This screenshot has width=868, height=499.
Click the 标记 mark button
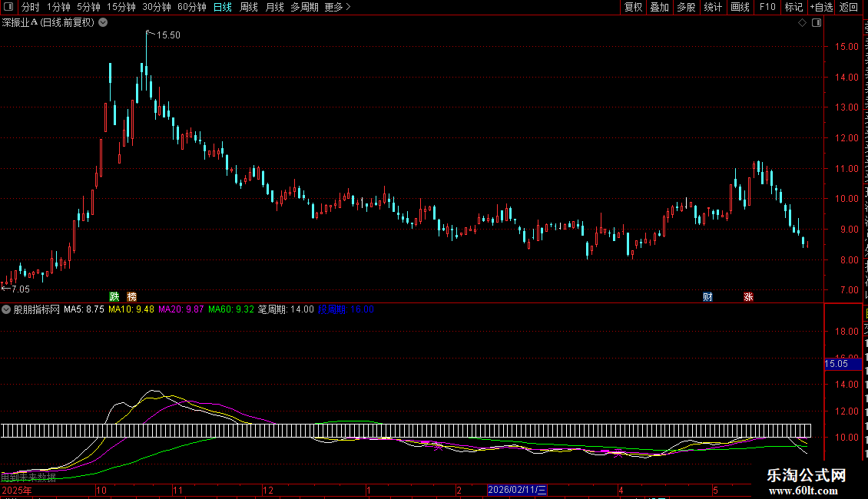tap(793, 7)
